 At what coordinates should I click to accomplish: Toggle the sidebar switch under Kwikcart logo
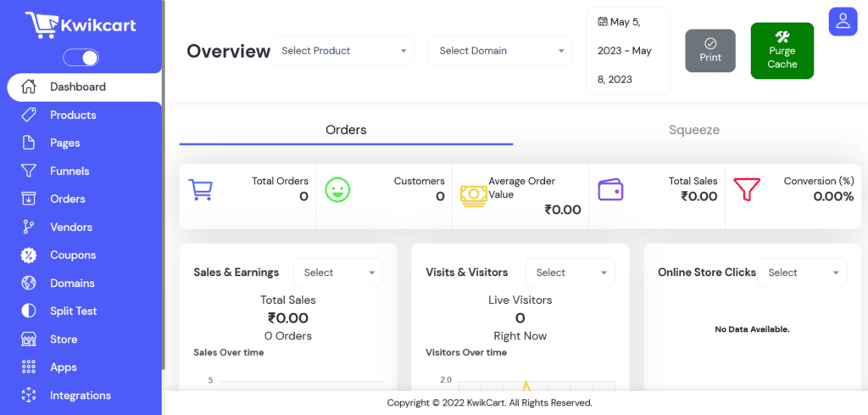81,57
